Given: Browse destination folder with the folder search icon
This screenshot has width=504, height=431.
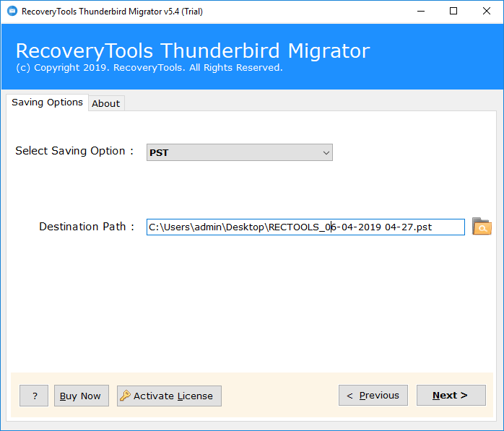Looking at the screenshot, I should (x=482, y=227).
